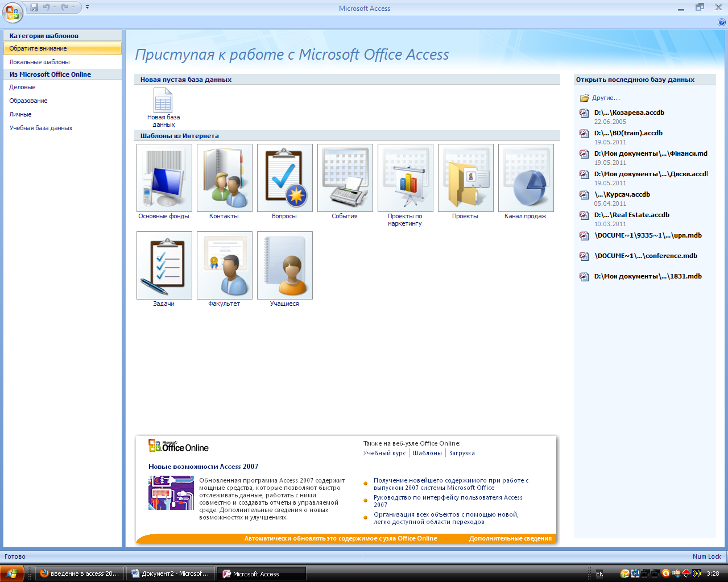Click the taskbar clock showing 3:28
Viewport: 728px width, 582px height.
click(x=713, y=574)
